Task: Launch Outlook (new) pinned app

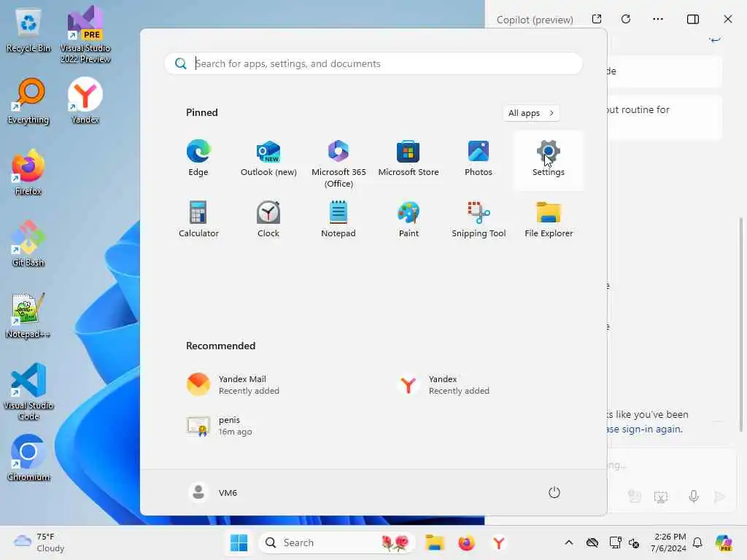Action: (268, 158)
